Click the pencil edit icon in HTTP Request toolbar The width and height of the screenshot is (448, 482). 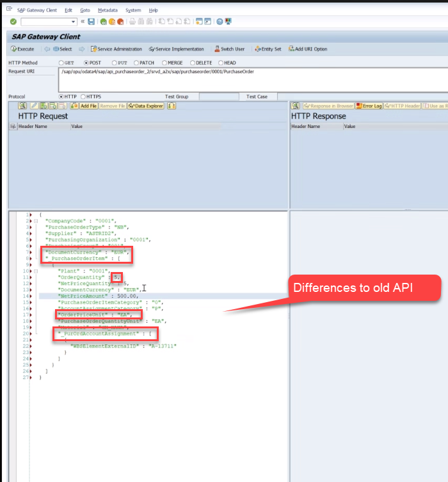[x=34, y=106]
